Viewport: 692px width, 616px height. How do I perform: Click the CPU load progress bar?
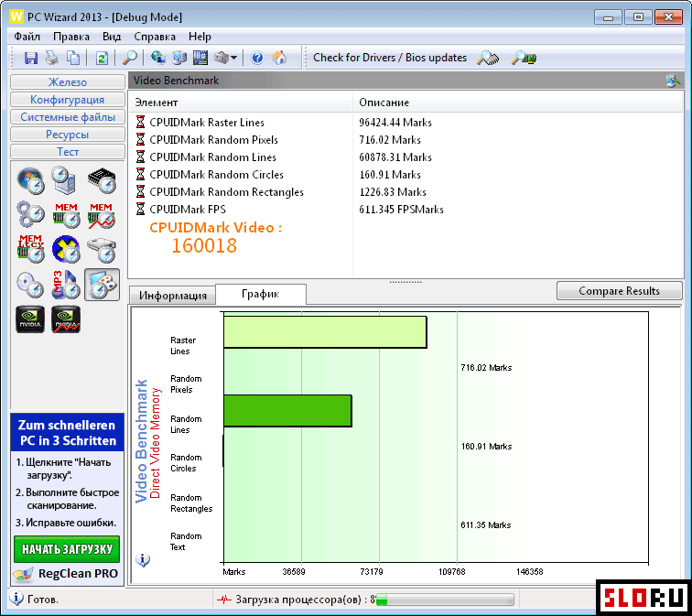[445, 600]
